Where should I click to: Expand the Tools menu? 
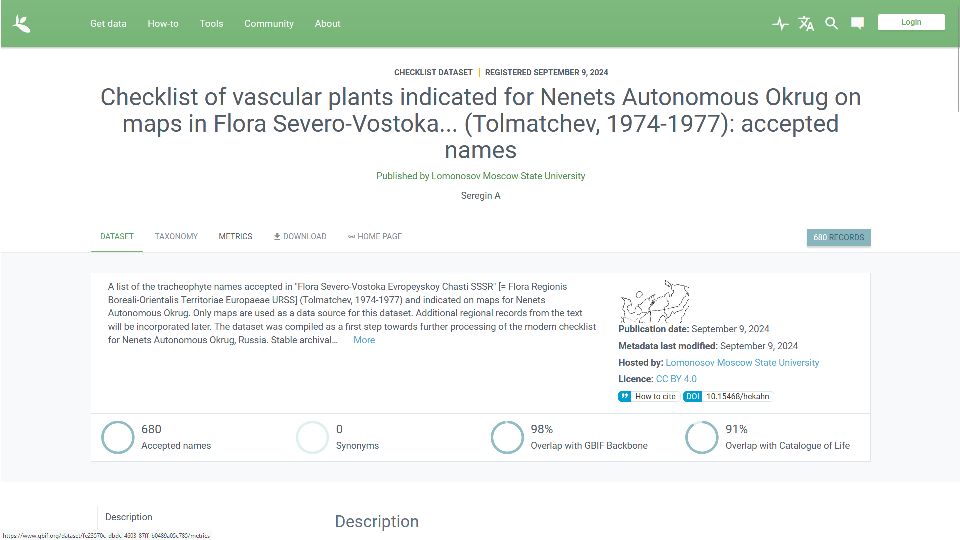(211, 24)
